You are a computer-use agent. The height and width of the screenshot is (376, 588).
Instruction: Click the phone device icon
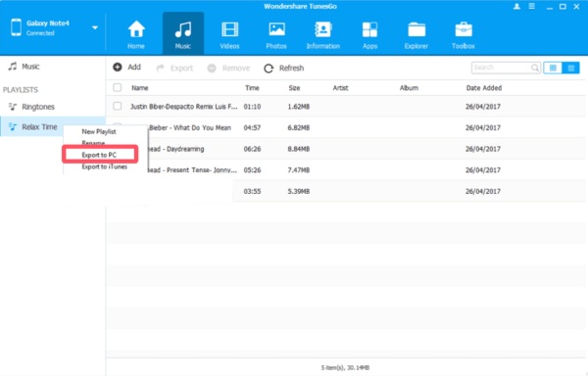point(16,27)
